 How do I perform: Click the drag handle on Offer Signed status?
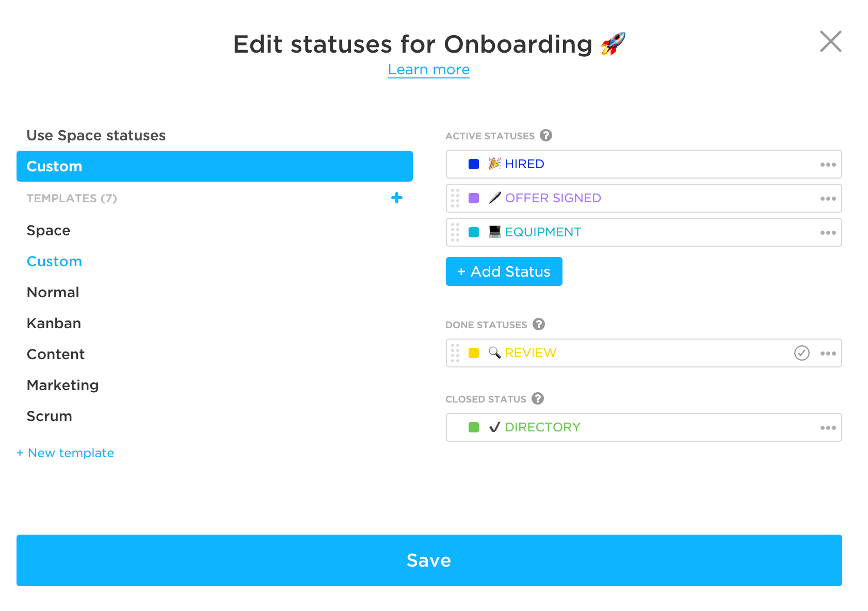[455, 198]
